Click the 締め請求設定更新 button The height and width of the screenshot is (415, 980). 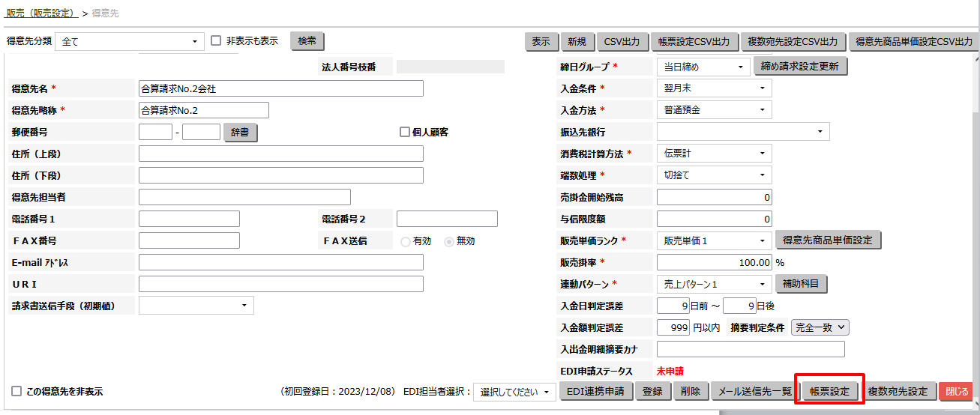[800, 66]
